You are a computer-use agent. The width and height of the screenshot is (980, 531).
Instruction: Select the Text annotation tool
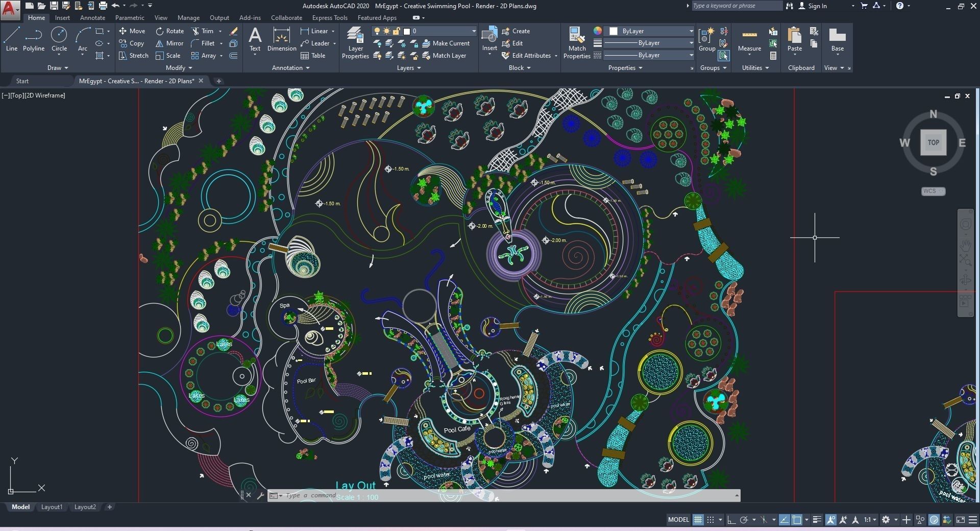255,39
